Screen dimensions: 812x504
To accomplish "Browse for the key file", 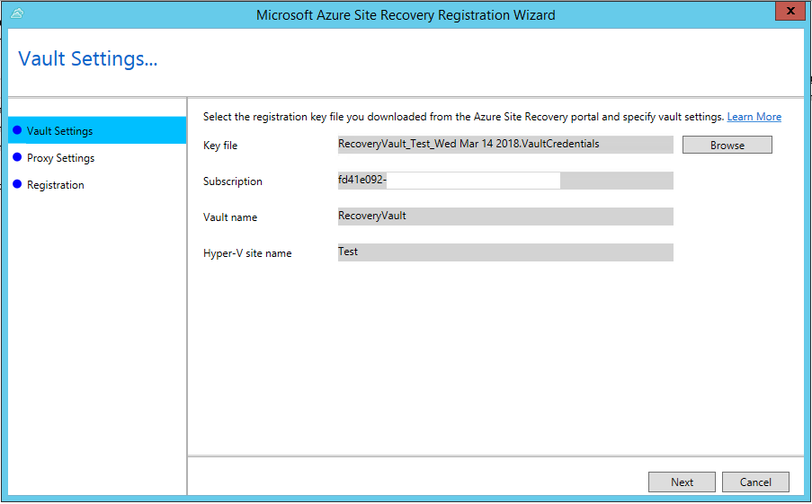I will tap(727, 146).
